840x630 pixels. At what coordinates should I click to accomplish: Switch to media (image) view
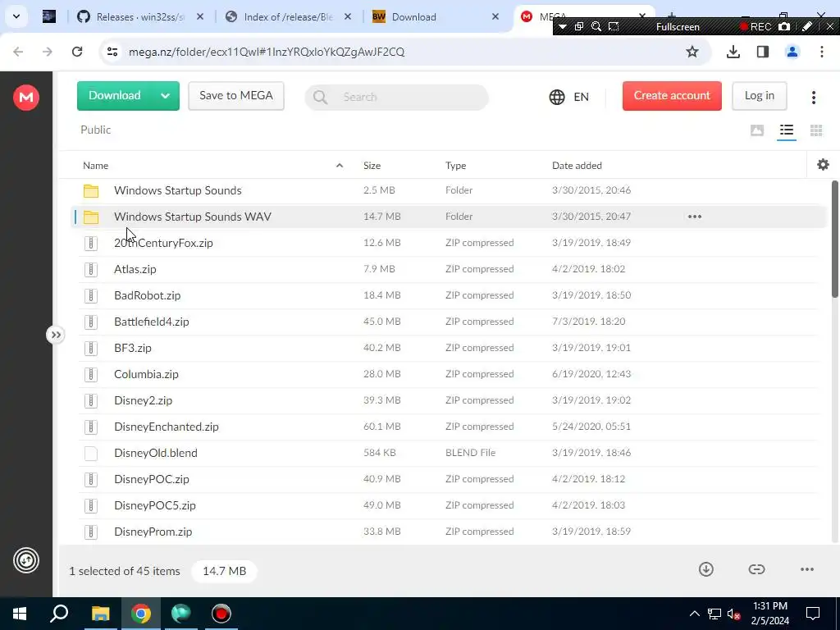(x=757, y=130)
